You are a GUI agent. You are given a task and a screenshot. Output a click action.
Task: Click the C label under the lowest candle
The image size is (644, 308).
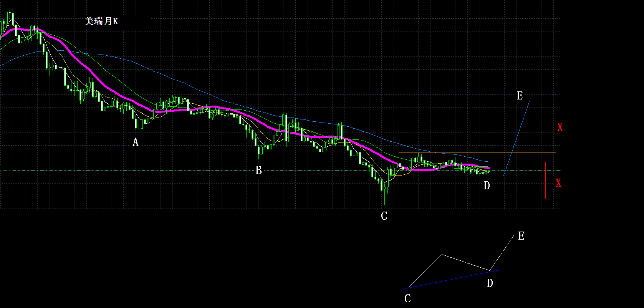click(384, 216)
